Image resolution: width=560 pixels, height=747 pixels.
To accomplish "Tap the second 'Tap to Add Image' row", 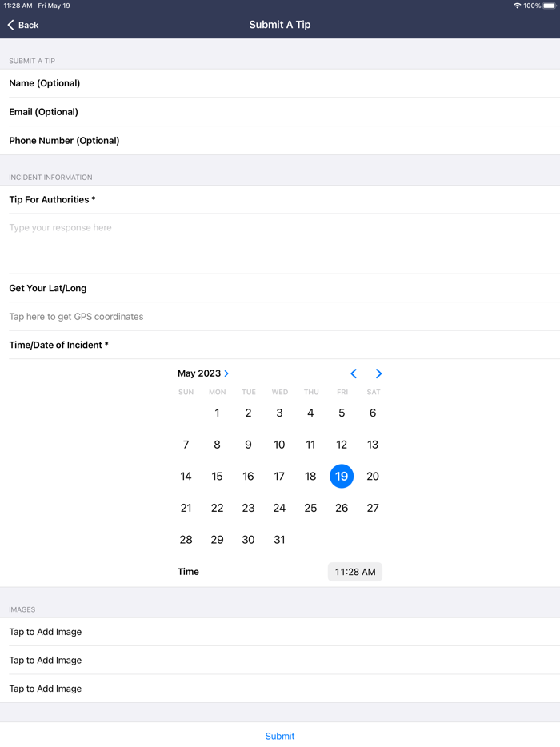I will pos(280,661).
